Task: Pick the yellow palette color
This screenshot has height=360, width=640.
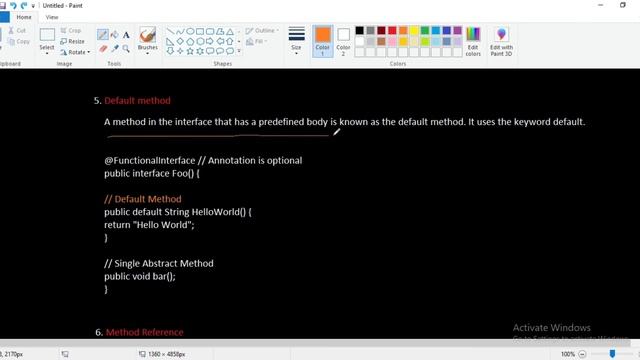Action: click(x=414, y=30)
